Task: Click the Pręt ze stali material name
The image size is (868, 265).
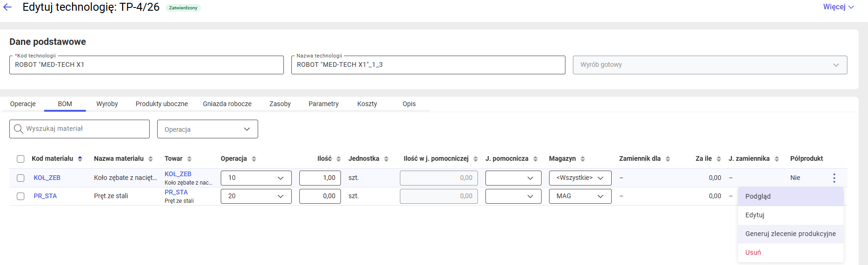Action: [111, 196]
